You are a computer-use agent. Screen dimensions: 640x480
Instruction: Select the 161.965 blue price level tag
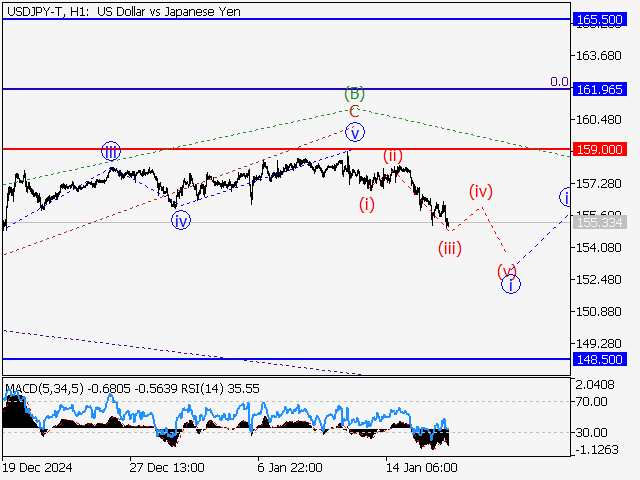click(x=600, y=90)
